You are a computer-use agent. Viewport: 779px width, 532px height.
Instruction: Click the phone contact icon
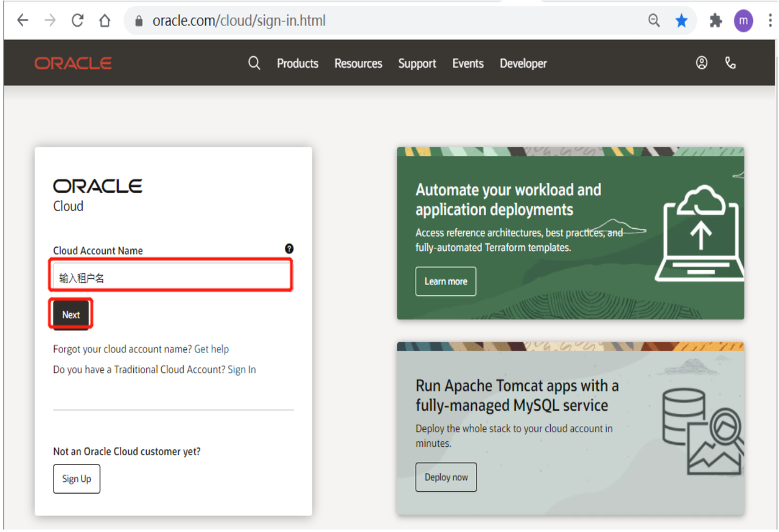click(x=731, y=63)
